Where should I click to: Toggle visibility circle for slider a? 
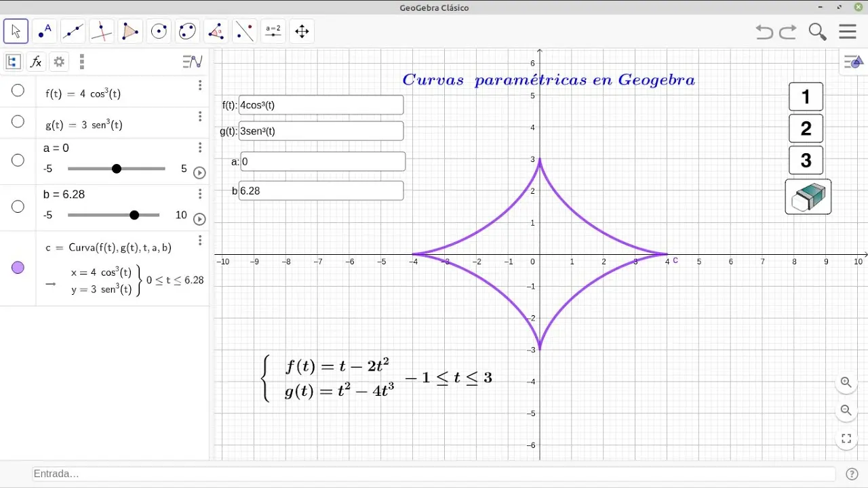pos(18,161)
